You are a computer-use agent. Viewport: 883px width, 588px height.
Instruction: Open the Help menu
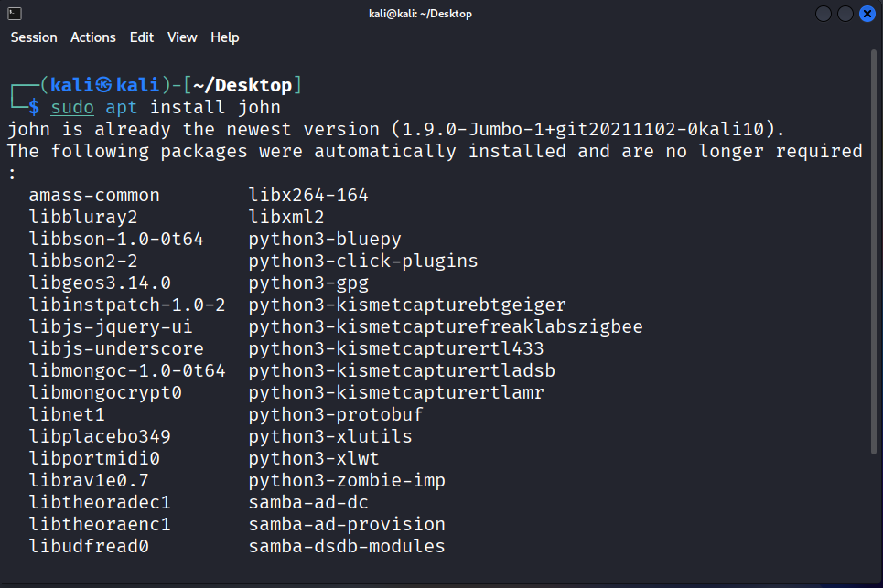(224, 37)
